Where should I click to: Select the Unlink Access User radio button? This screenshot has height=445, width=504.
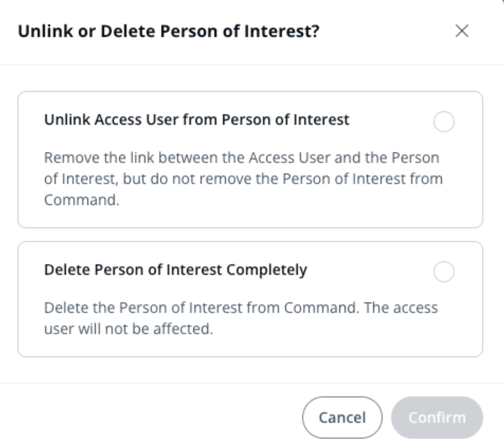443,122
